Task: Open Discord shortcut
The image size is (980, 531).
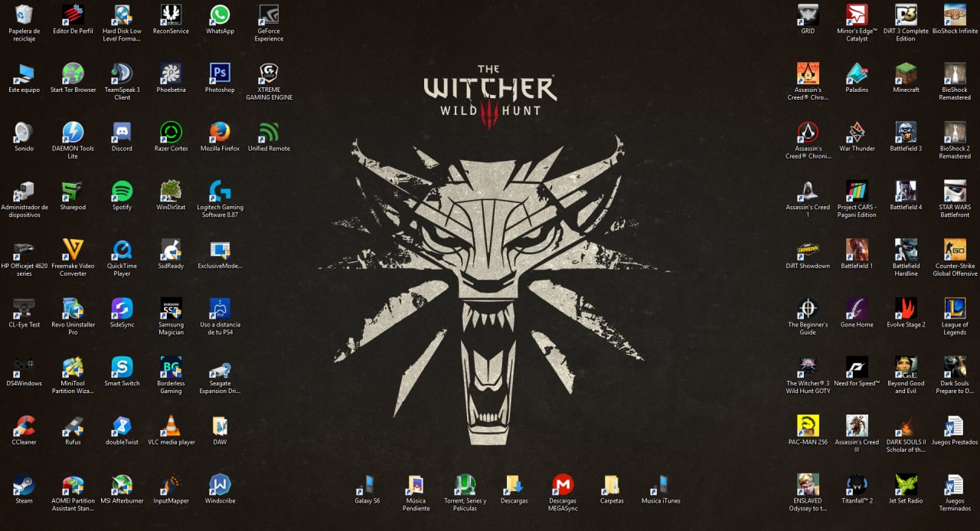Action: click(x=122, y=133)
